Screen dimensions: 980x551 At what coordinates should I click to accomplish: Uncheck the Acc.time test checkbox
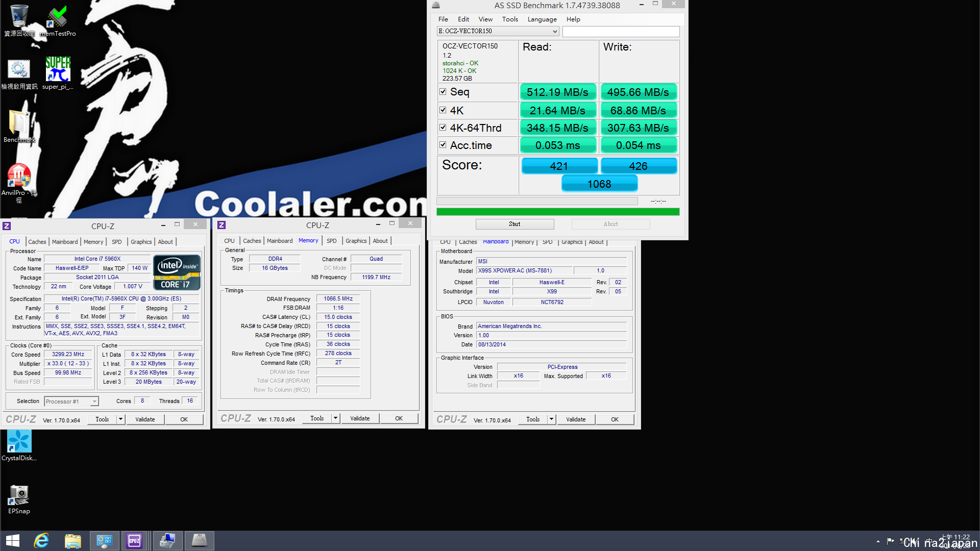click(443, 145)
